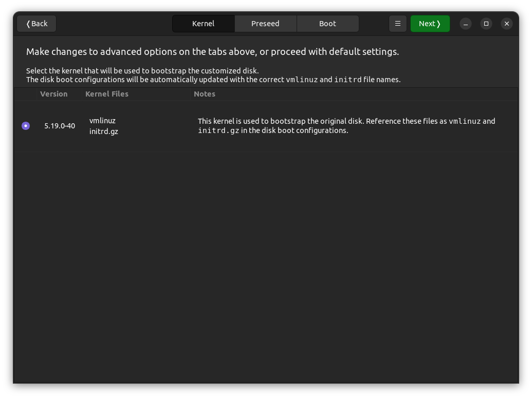Switch to the Boot tab

coord(327,23)
